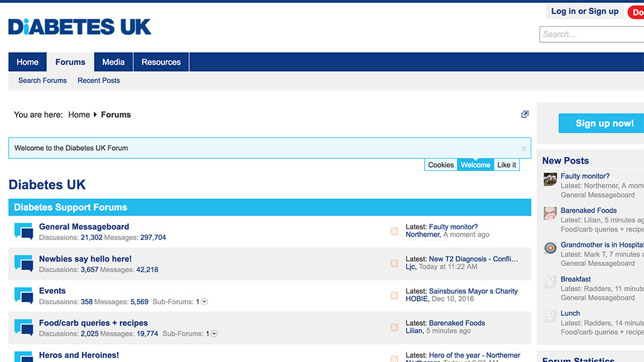This screenshot has width=644, height=362.
Task: Open latest thread New T2 Diagnosis
Action: coord(474,259)
